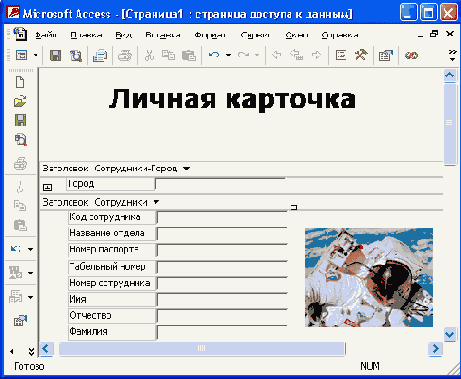461x379 pixels.
Task: Open the Окно menu
Action: point(297,35)
